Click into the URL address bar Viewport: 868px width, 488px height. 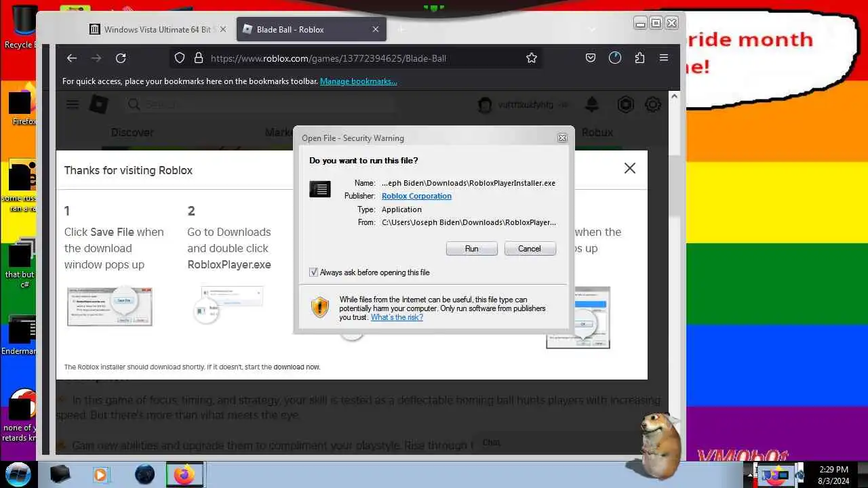coord(356,58)
